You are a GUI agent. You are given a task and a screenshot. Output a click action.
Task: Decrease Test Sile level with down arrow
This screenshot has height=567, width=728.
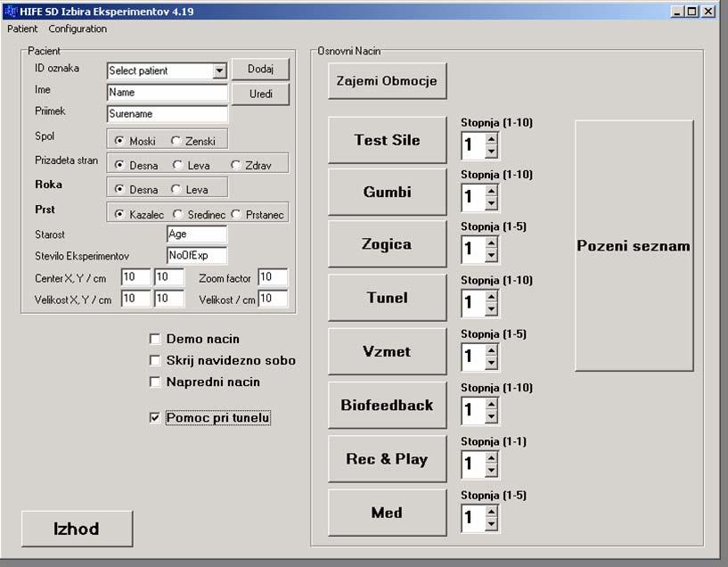(x=491, y=151)
